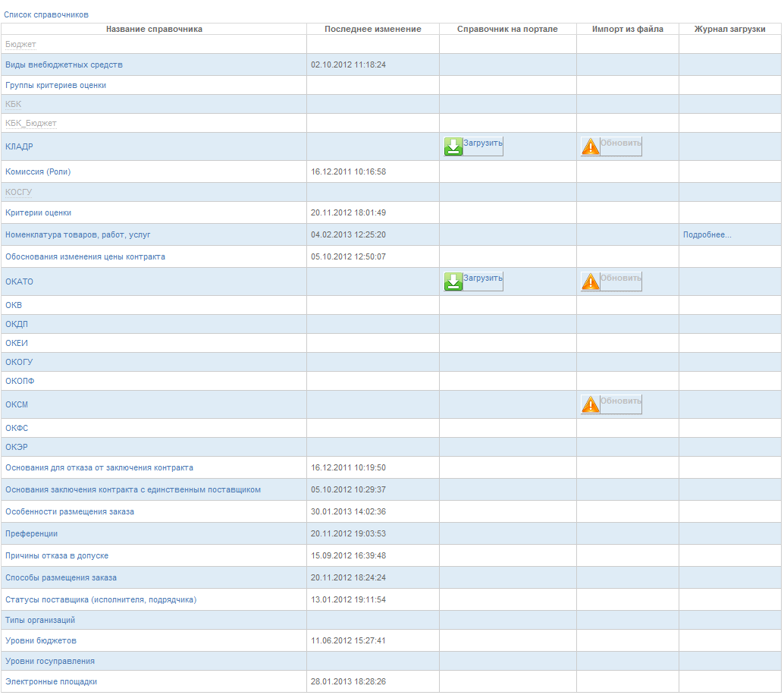The image size is (784, 695).
Task: Open the КЛАДР directory link
Action: tap(19, 146)
